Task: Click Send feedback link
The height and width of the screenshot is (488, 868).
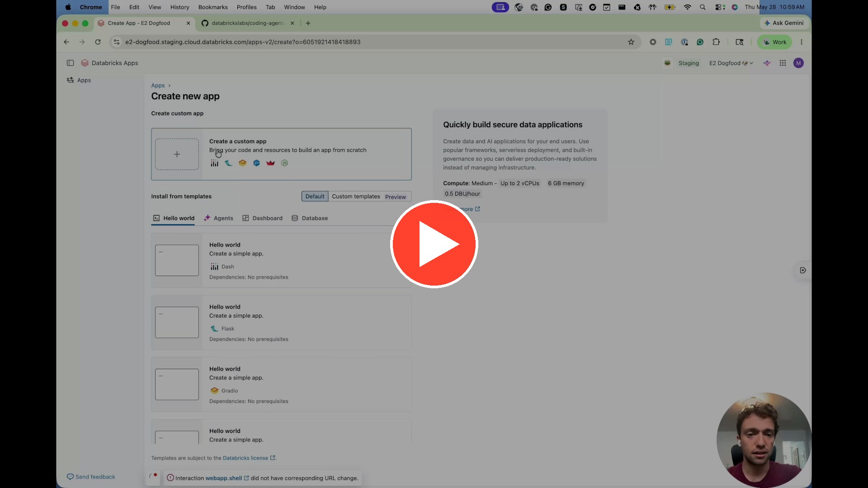Action: click(91, 477)
